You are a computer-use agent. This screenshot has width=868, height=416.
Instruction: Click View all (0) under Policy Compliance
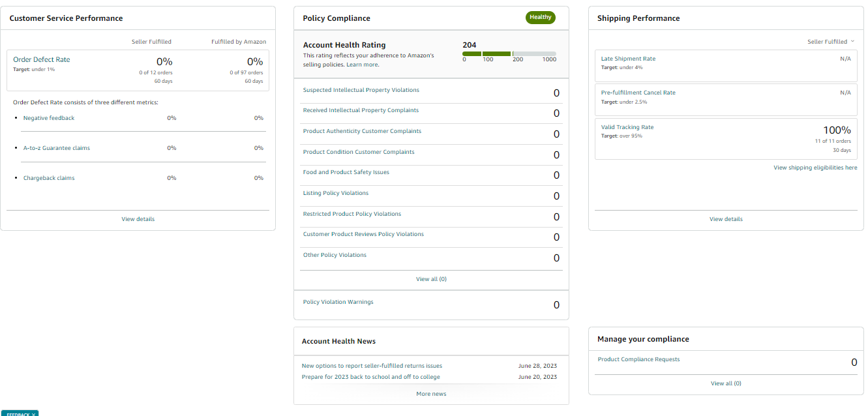click(432, 279)
